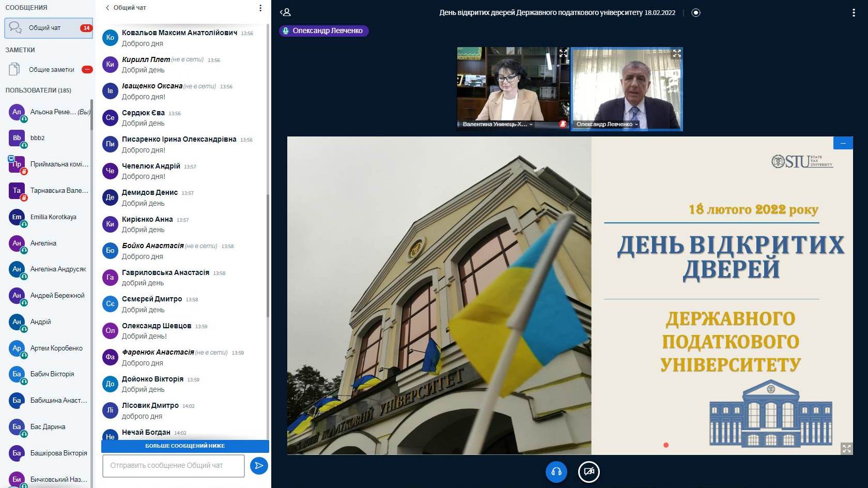The width and height of the screenshot is (868, 488).
Task: Click sender name Семерей Дмитро in chat
Action: (x=152, y=299)
